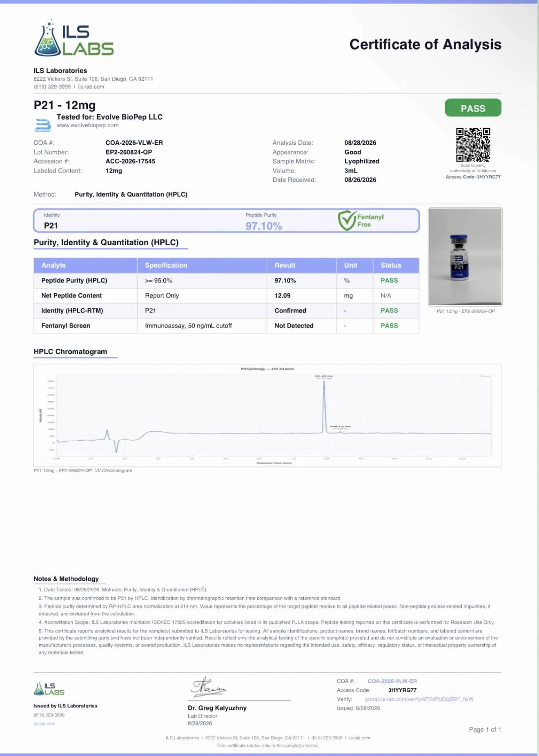Click the Sample Matrix value Lyophilized
The width and height of the screenshot is (539, 756).
(x=362, y=161)
